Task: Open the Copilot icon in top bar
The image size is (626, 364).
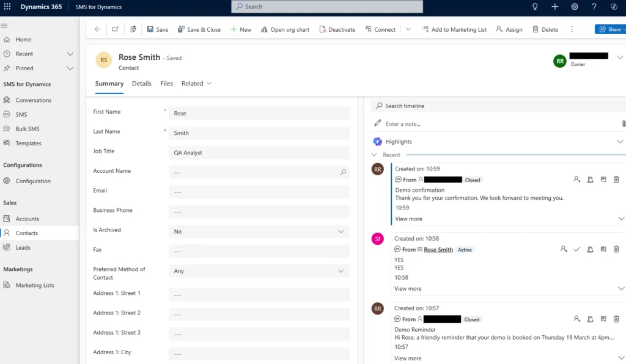Action: click(614, 6)
